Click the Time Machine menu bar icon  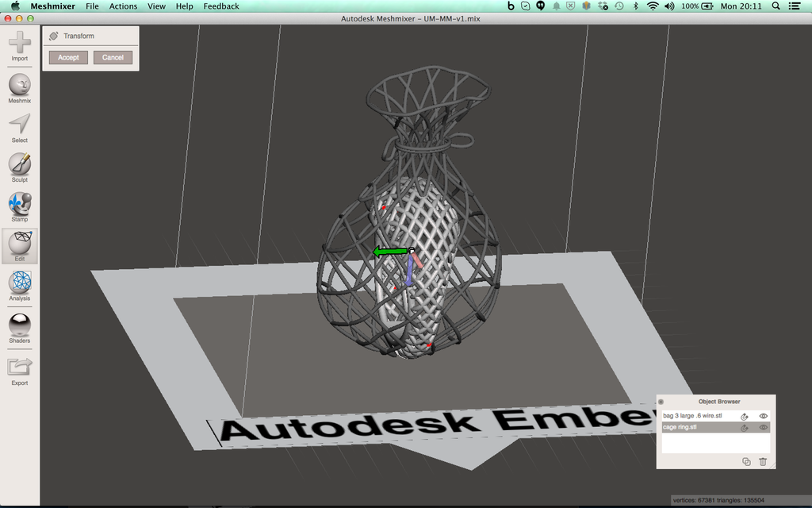pos(619,6)
